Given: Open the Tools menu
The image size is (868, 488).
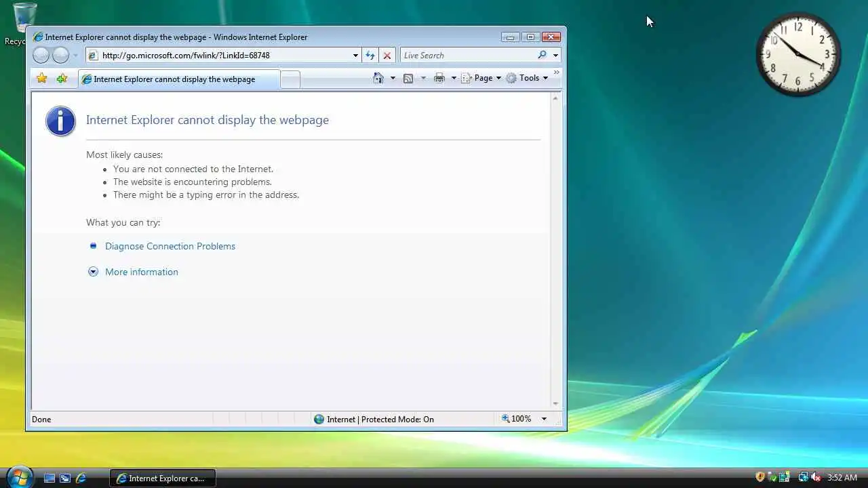Looking at the screenshot, I should [x=528, y=78].
